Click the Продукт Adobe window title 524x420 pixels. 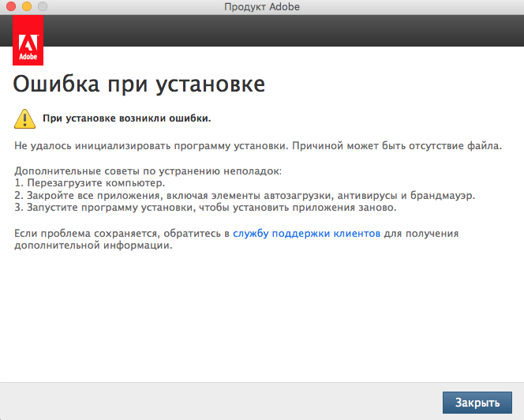261,7
